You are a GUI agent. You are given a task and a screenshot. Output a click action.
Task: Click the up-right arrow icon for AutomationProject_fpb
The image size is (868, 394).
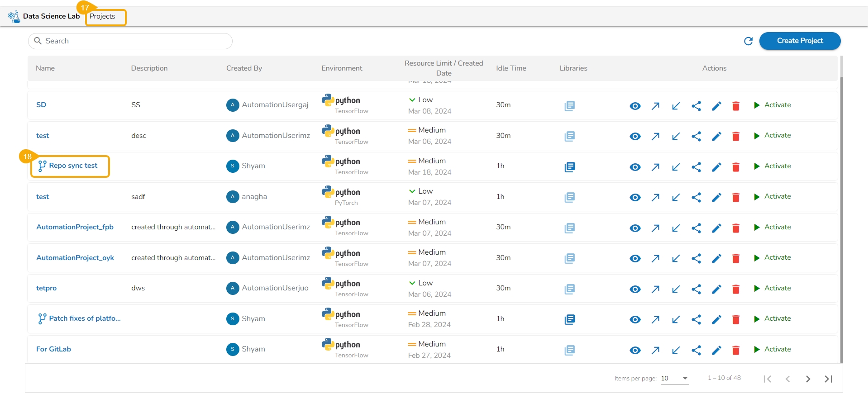click(655, 228)
